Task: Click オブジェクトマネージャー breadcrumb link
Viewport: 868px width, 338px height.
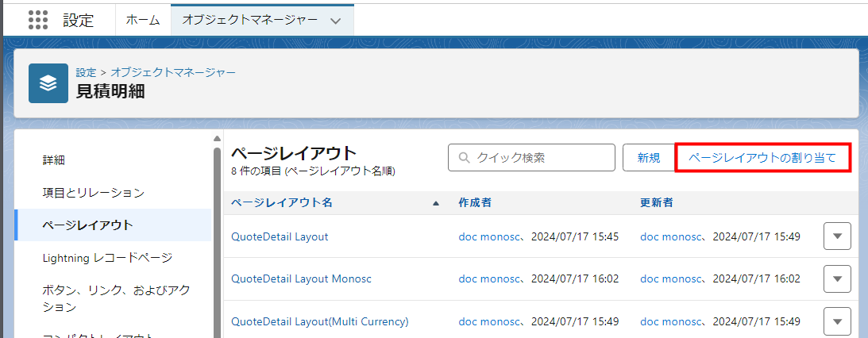Action: point(173,72)
